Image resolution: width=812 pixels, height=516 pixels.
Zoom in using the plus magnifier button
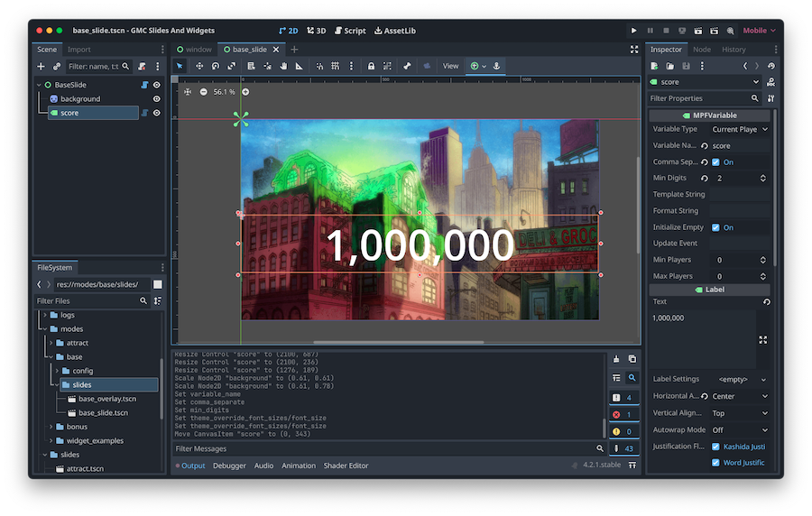point(245,92)
